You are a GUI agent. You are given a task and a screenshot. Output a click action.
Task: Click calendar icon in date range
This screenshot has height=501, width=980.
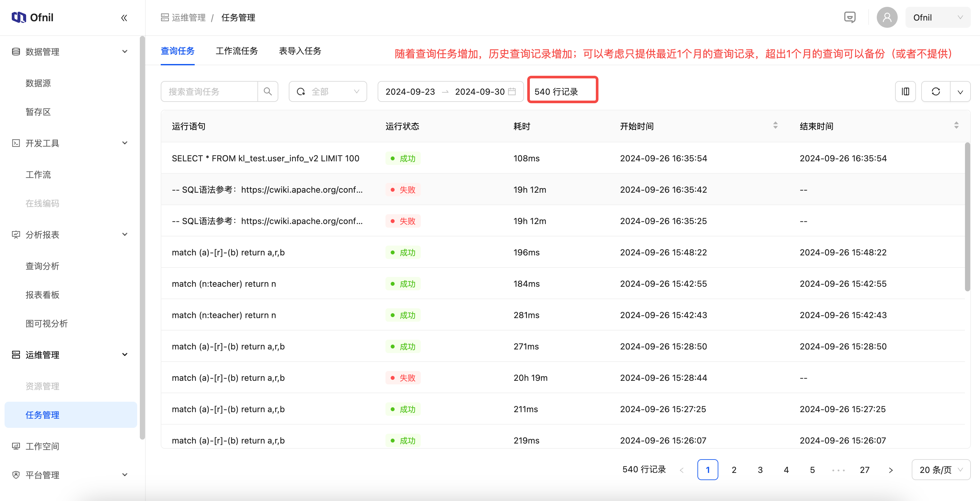(512, 92)
